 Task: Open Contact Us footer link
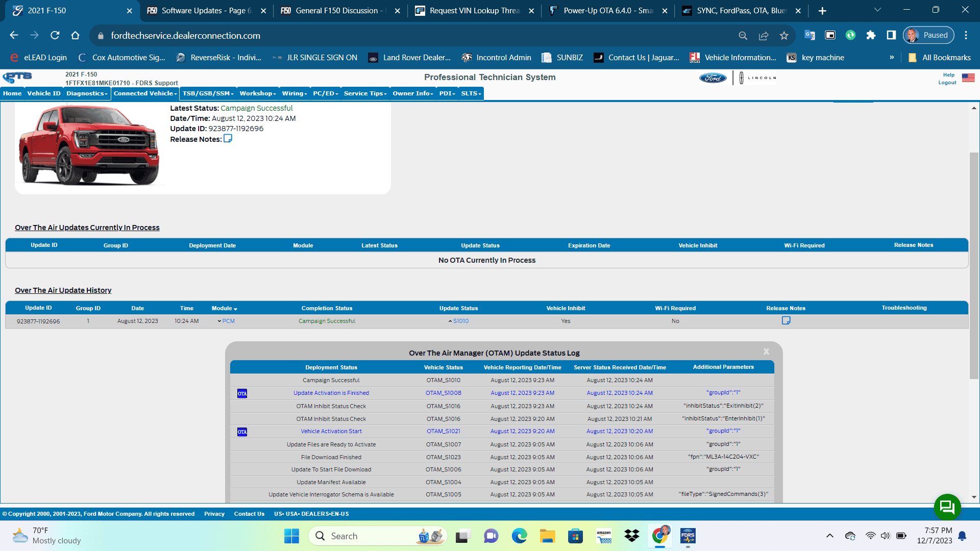(x=249, y=514)
